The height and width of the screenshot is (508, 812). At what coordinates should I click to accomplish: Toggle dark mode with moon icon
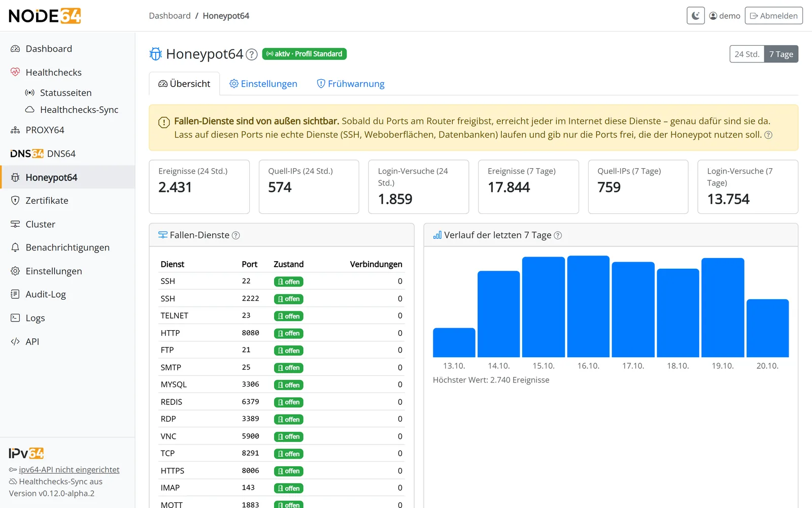click(695, 16)
